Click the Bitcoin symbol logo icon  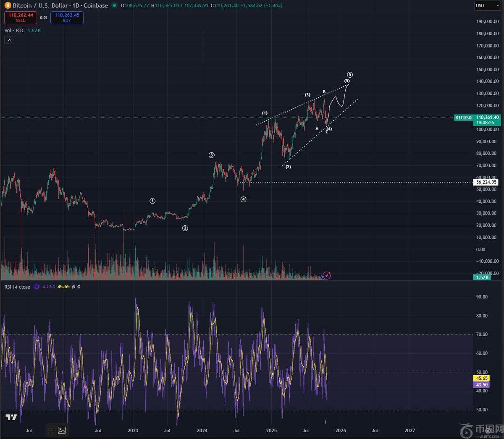(8, 5)
